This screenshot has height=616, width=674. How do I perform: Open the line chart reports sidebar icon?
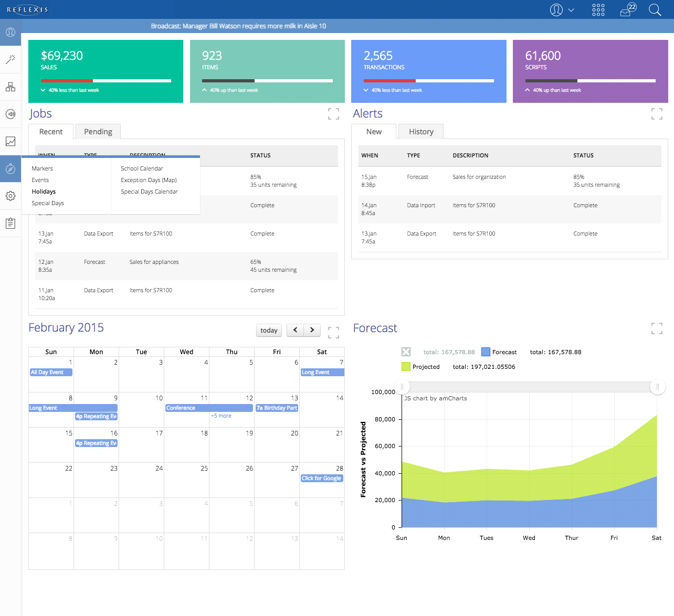[10, 141]
